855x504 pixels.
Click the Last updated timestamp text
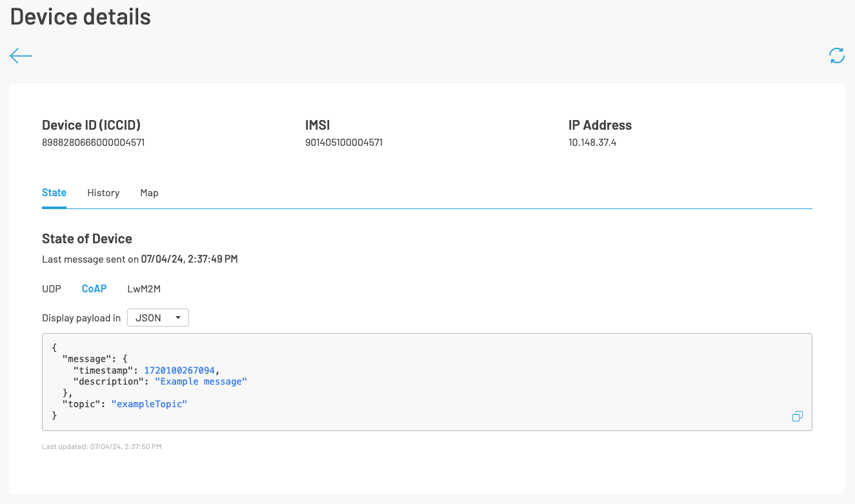101,447
